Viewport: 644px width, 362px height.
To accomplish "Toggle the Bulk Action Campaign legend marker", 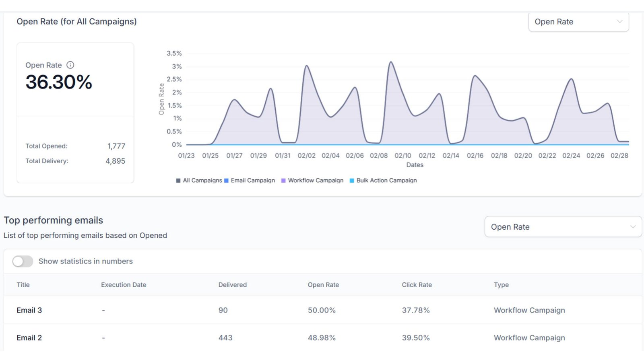I will coord(352,181).
